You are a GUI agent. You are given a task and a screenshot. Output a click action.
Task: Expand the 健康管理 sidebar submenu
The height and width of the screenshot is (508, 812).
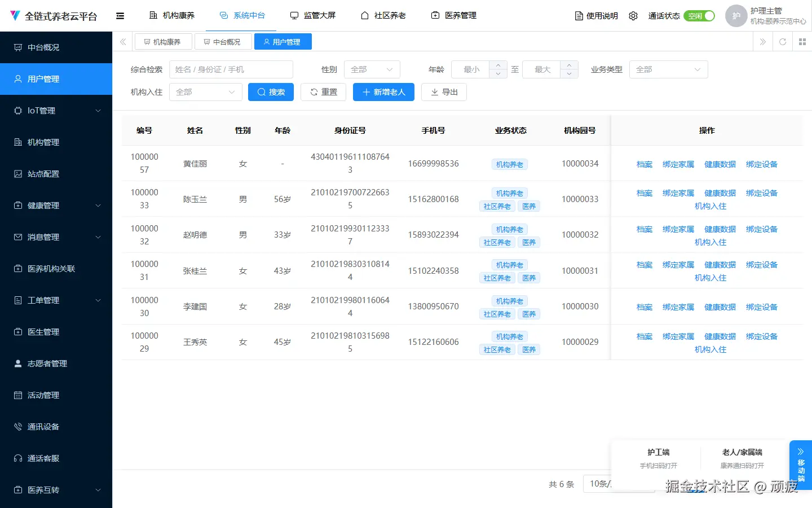tap(56, 205)
